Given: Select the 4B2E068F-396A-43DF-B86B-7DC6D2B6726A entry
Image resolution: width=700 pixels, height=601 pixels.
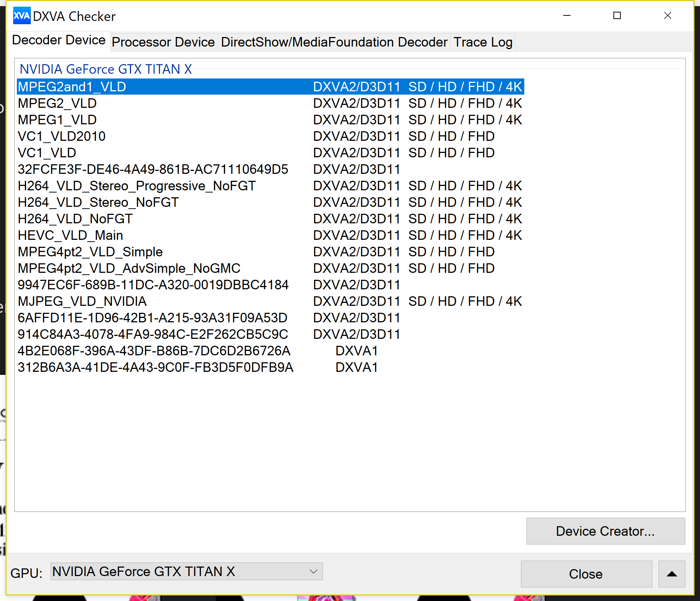Looking at the screenshot, I should pos(270,351).
